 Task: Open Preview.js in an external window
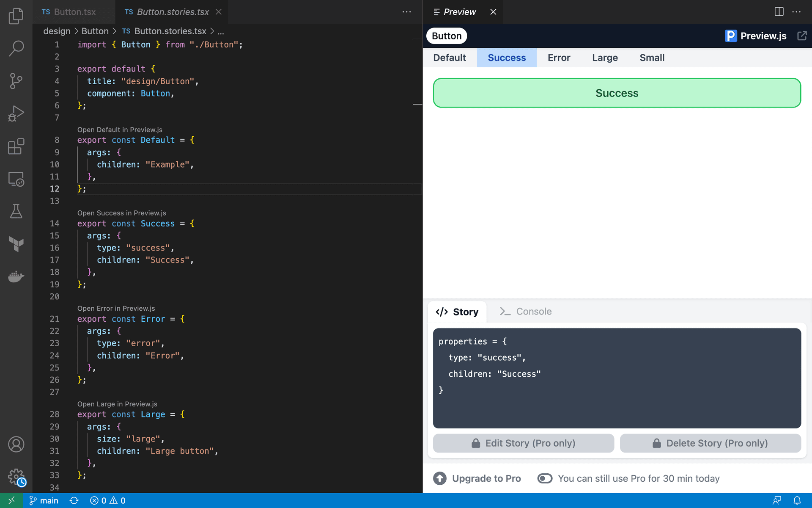pos(802,36)
